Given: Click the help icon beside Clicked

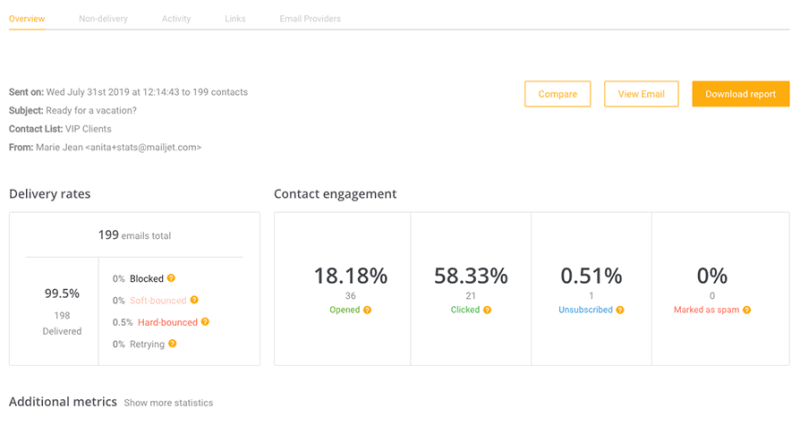Looking at the screenshot, I should click(487, 310).
